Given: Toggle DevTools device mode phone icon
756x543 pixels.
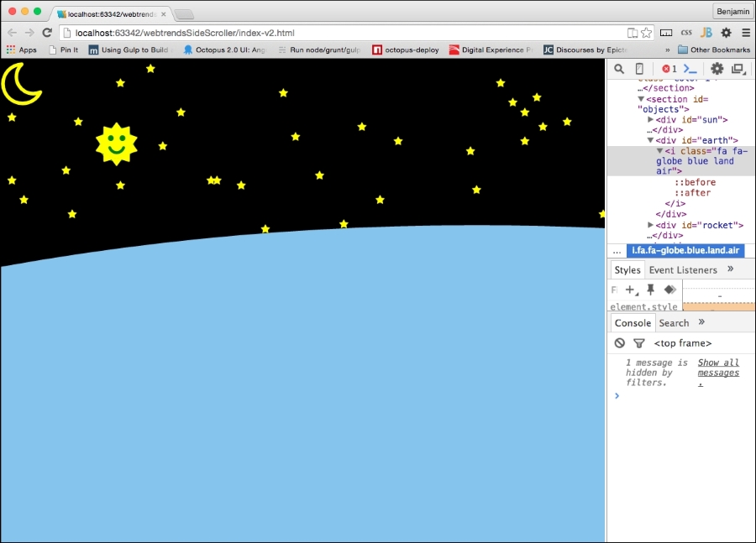Looking at the screenshot, I should 639,69.
